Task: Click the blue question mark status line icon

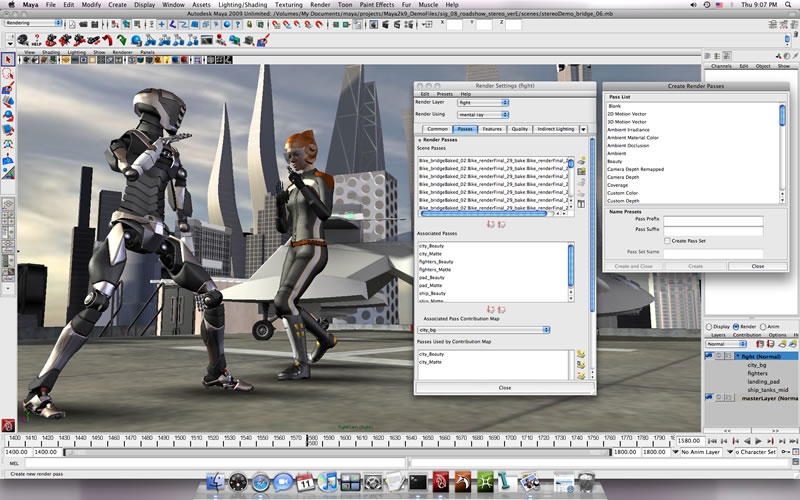Action: (238, 24)
